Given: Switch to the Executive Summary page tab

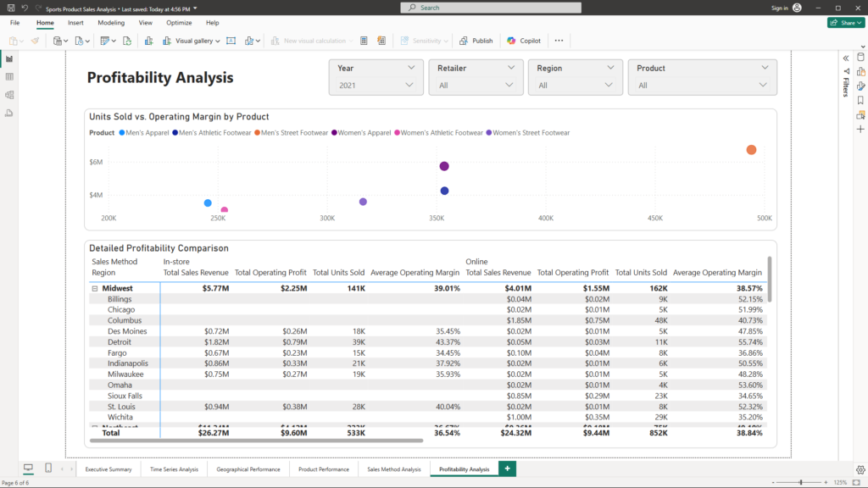Looking at the screenshot, I should pyautogui.click(x=108, y=469).
